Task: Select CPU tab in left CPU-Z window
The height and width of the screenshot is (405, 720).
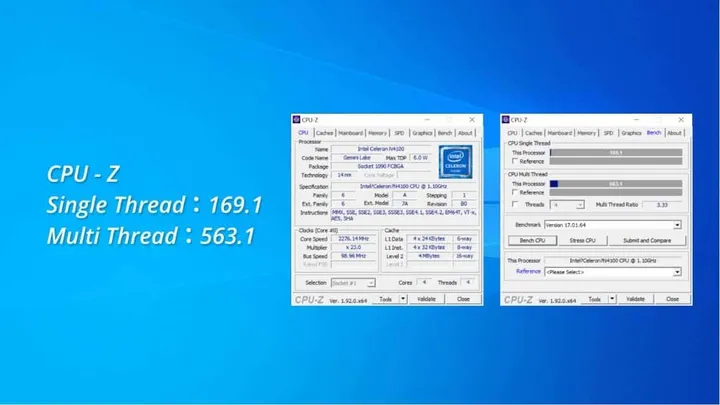Action: pos(304,133)
